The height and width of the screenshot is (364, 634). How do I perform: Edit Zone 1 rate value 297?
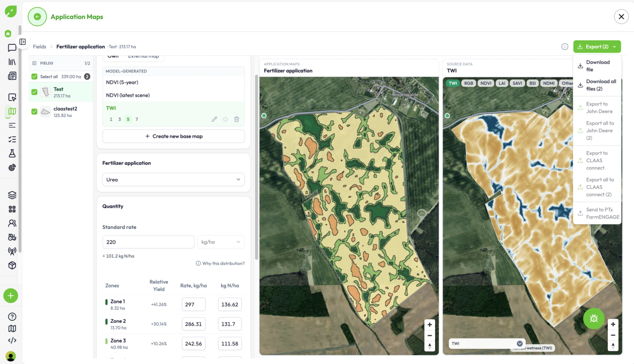point(193,304)
